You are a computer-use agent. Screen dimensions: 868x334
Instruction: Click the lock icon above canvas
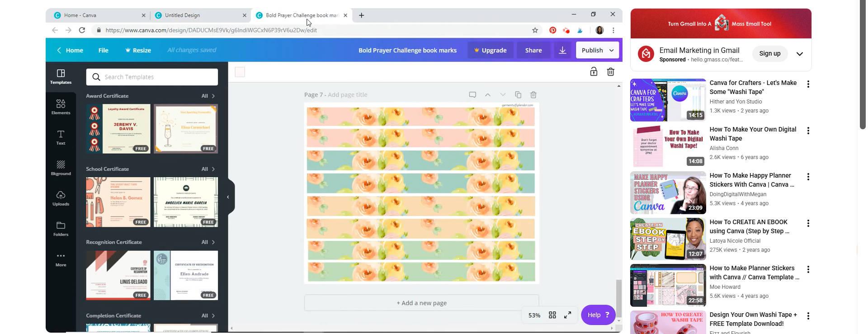(594, 71)
